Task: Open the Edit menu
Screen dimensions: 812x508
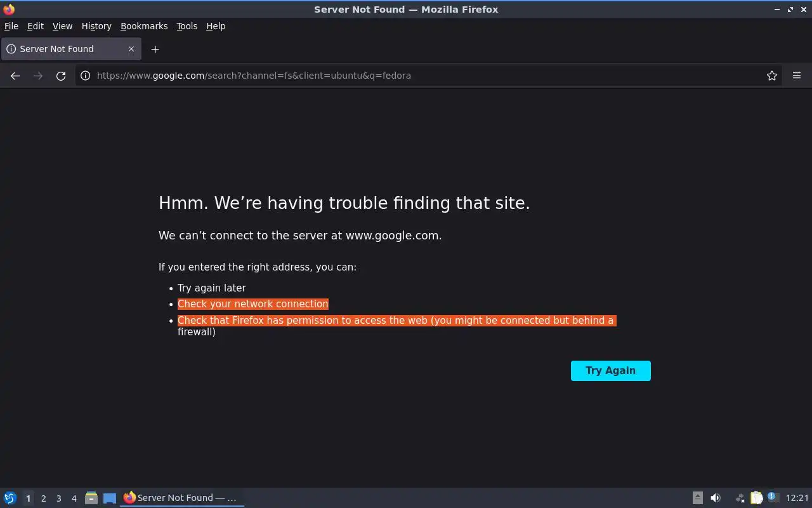Action: click(36, 26)
